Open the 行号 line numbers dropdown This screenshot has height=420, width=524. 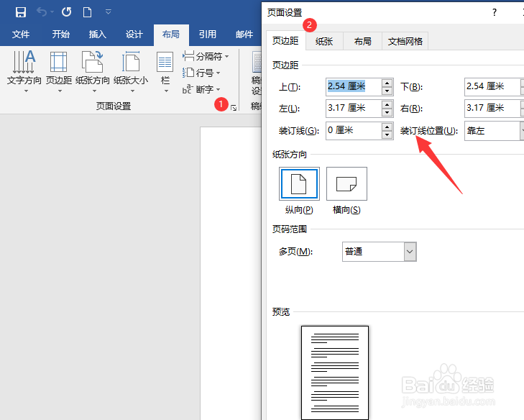point(201,73)
